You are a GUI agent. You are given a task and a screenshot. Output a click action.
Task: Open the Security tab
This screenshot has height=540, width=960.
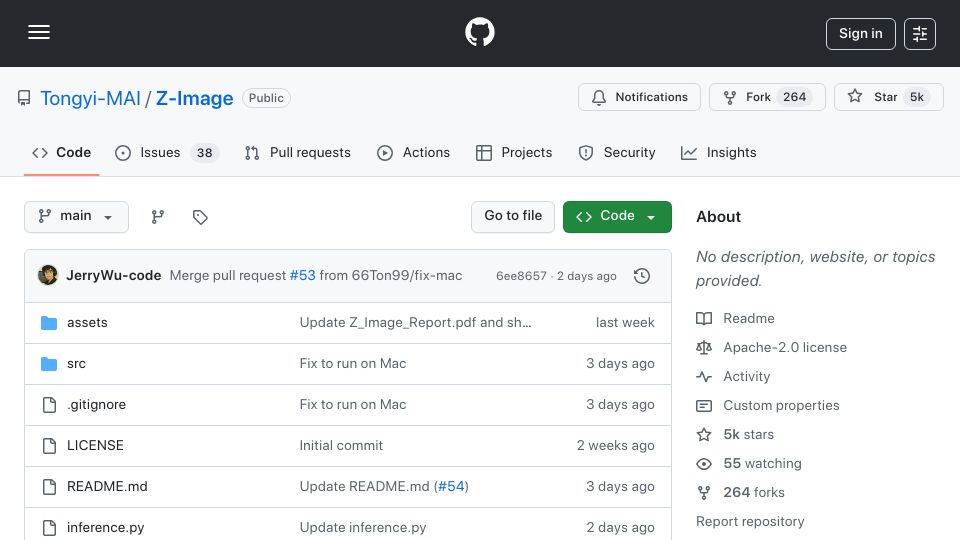[x=617, y=152]
